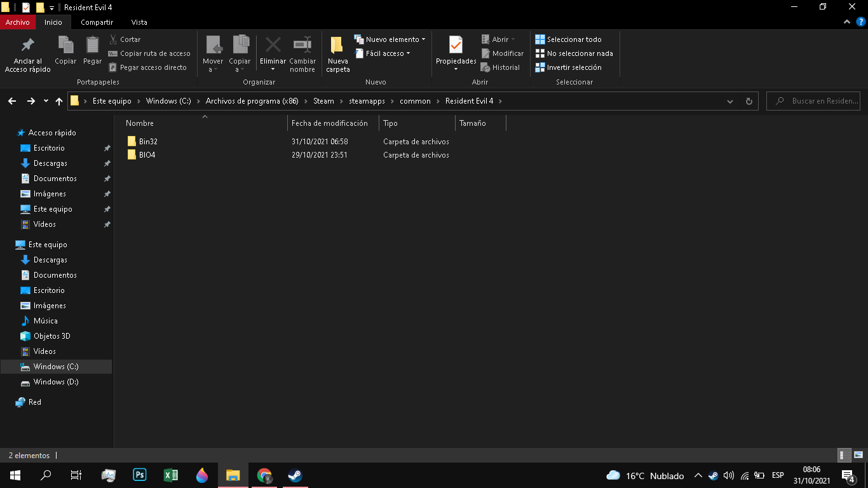Switch to large icons view layout

click(x=858, y=455)
